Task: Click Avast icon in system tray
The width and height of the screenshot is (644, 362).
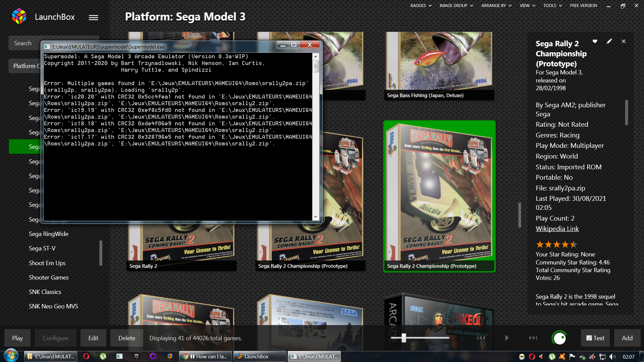Action: coord(562,357)
